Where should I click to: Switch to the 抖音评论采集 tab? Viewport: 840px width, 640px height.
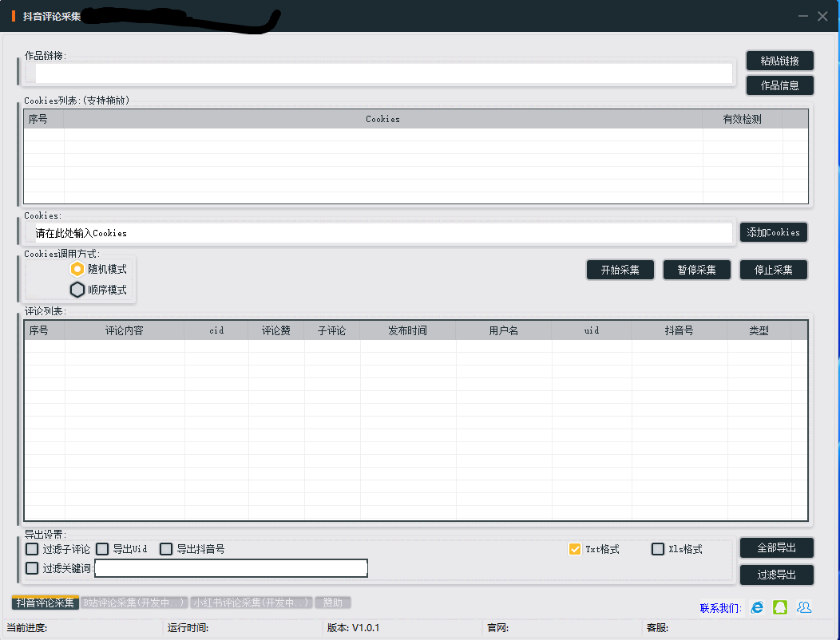[46, 602]
